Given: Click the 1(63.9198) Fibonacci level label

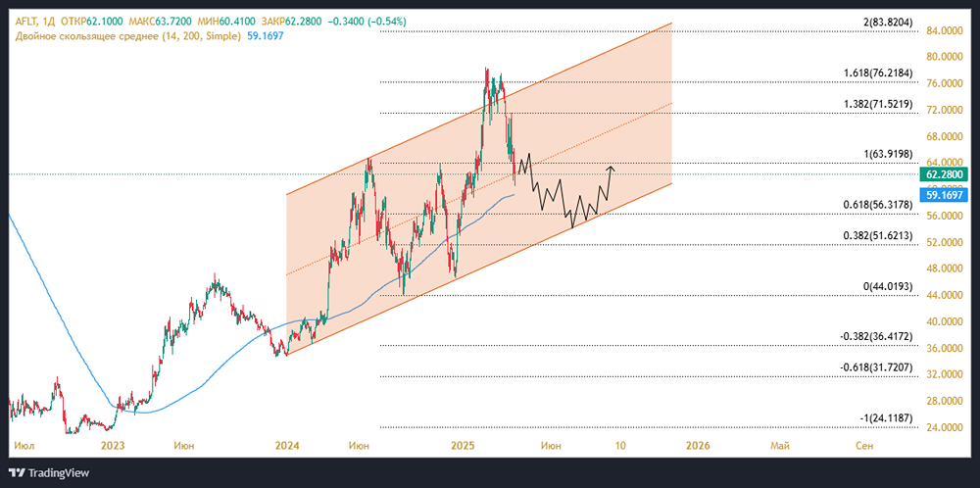Looking at the screenshot, I should pos(886,154).
